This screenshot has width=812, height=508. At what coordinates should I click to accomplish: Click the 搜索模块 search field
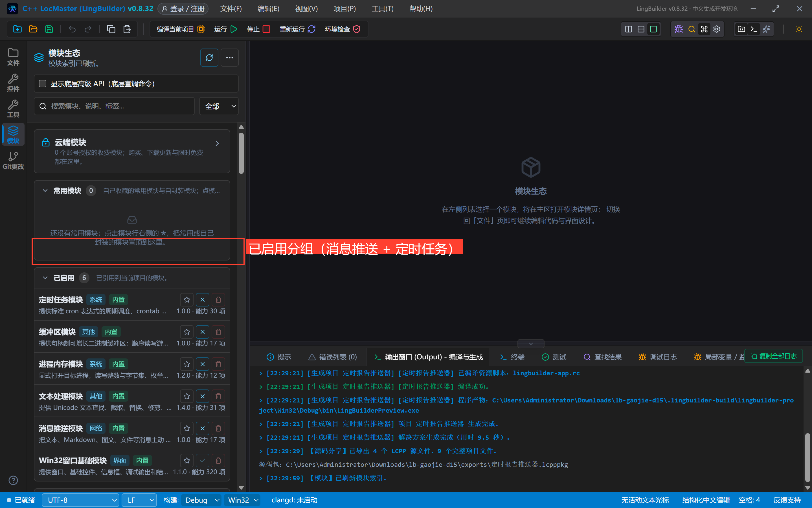pyautogui.click(x=114, y=106)
